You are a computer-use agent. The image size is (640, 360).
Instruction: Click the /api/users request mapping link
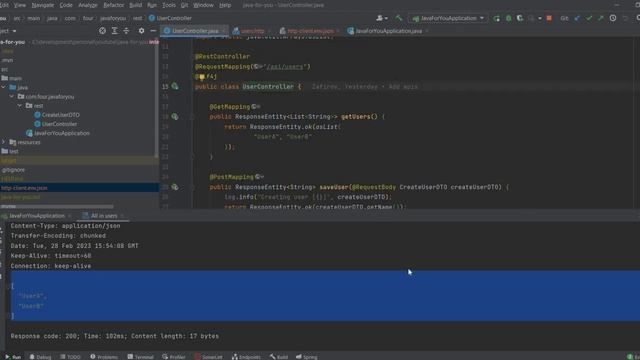pyautogui.click(x=285, y=67)
